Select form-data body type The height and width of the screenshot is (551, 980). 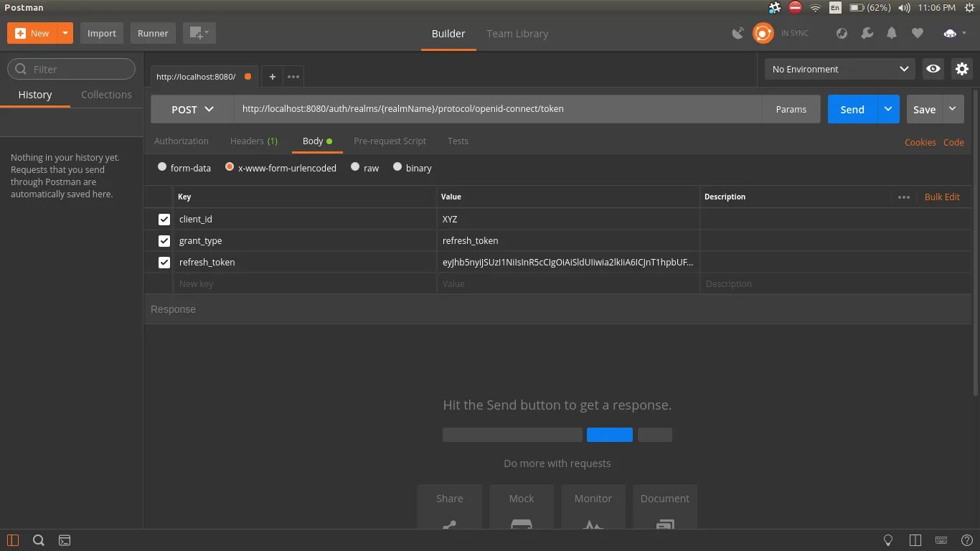(162, 167)
